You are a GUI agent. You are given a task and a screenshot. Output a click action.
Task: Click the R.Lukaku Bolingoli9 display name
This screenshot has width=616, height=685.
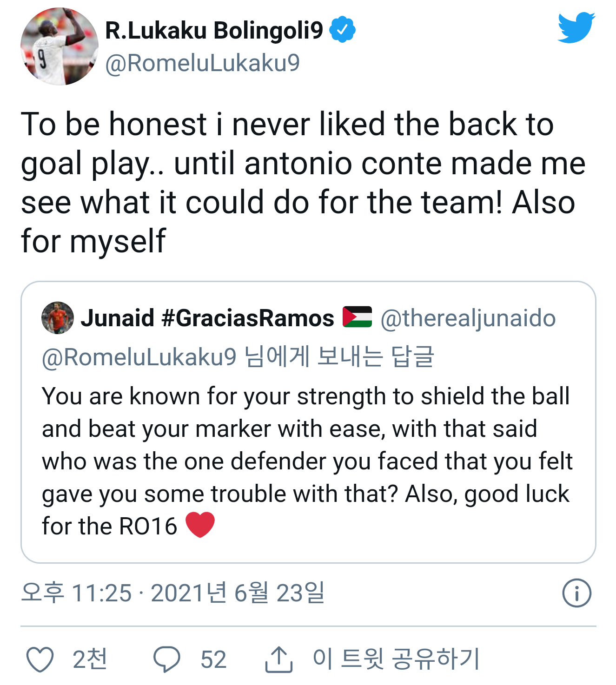pyautogui.click(x=214, y=31)
